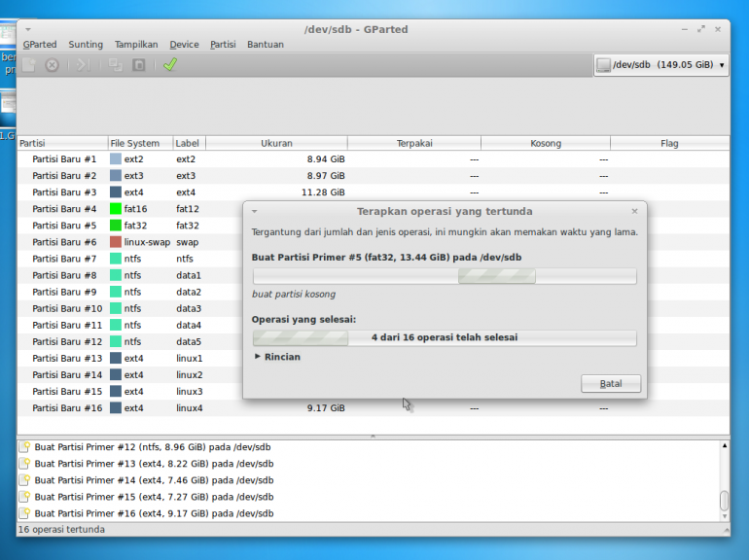Sort by the Partisi column header
The image size is (749, 560).
tap(62, 143)
